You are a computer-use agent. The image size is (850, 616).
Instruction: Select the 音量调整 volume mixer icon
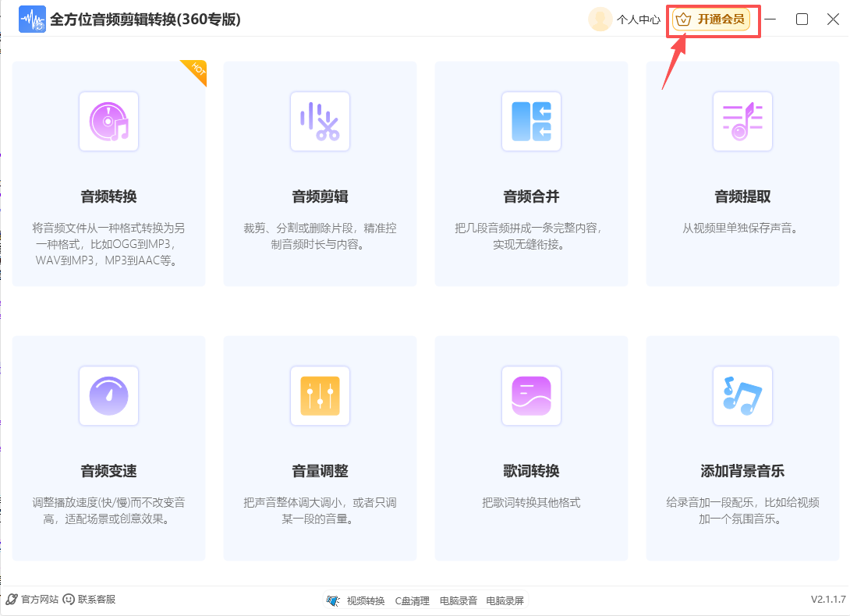(x=320, y=396)
